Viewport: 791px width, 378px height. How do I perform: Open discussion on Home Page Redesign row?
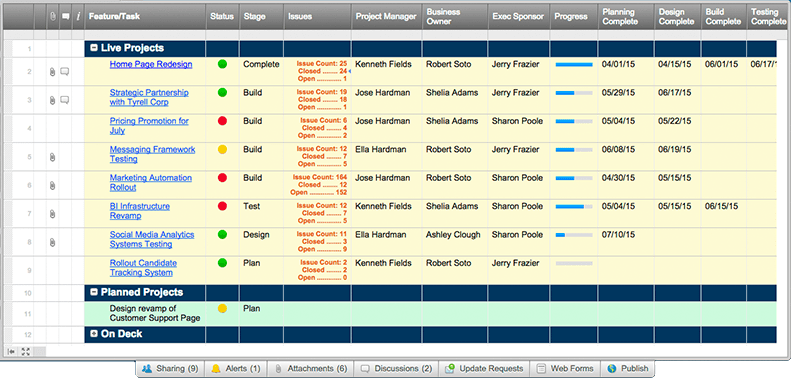point(65,72)
